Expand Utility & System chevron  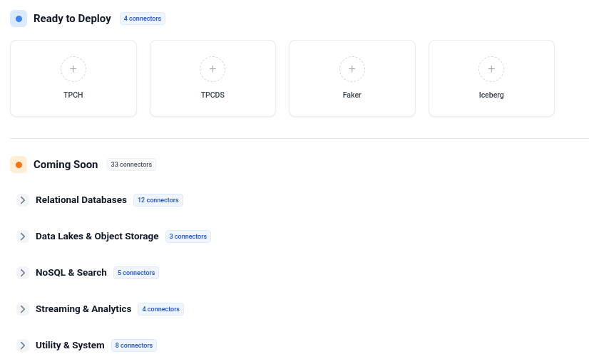coord(23,345)
